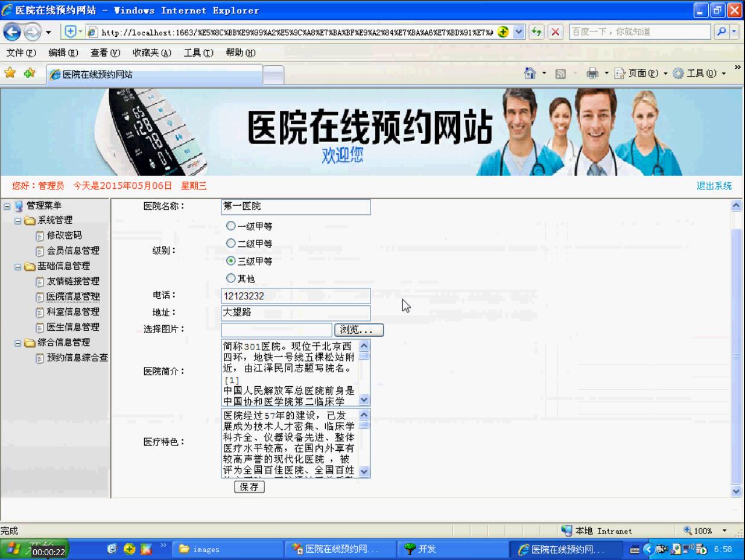Screen dimensions: 745x560
Task: Expand the hidden system tray icons arrow
Action: point(647,549)
